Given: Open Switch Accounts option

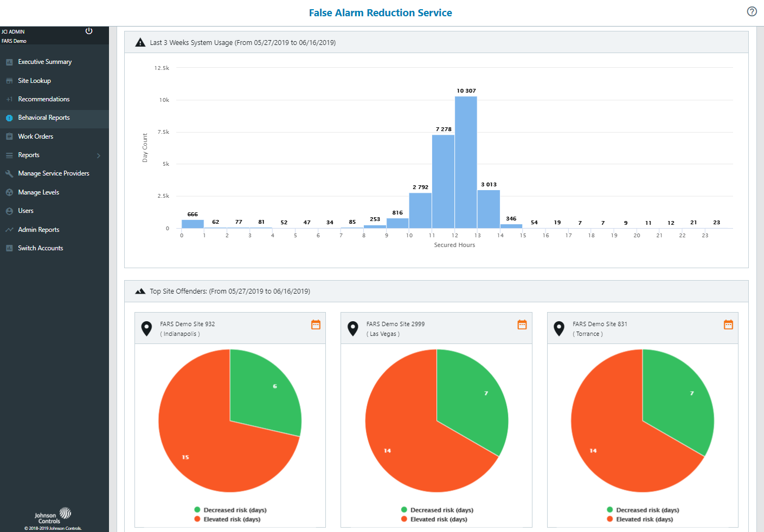Looking at the screenshot, I should 40,248.
